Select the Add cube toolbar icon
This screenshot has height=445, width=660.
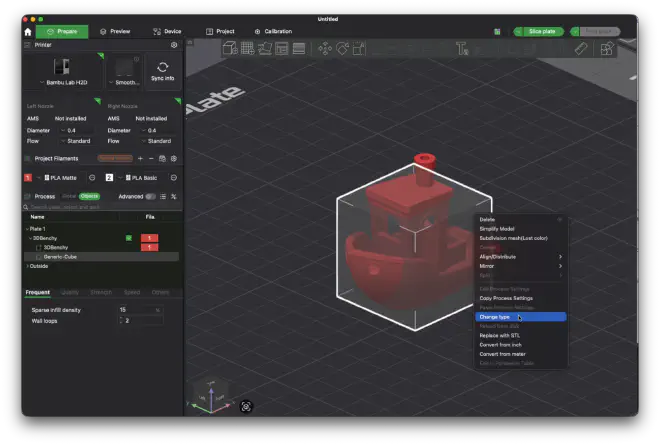coord(230,48)
